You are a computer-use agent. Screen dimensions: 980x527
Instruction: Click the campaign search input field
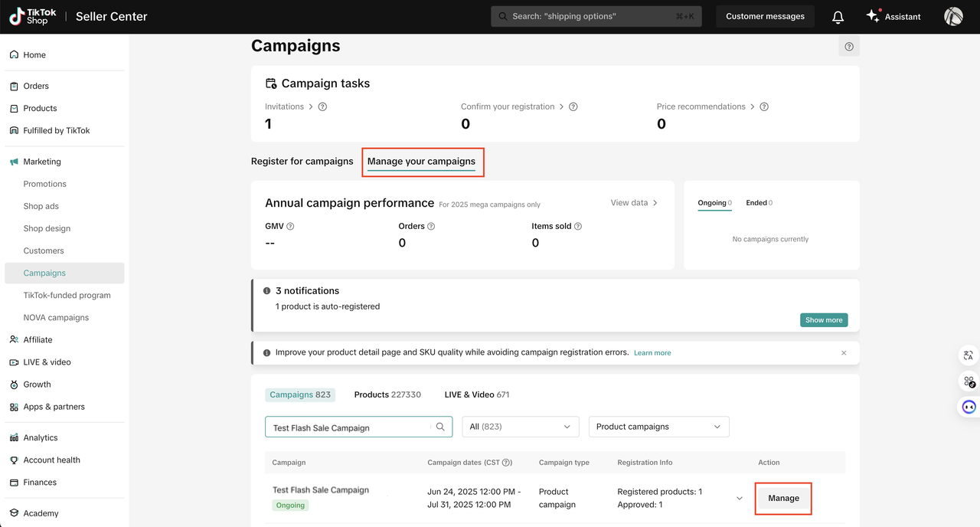348,427
